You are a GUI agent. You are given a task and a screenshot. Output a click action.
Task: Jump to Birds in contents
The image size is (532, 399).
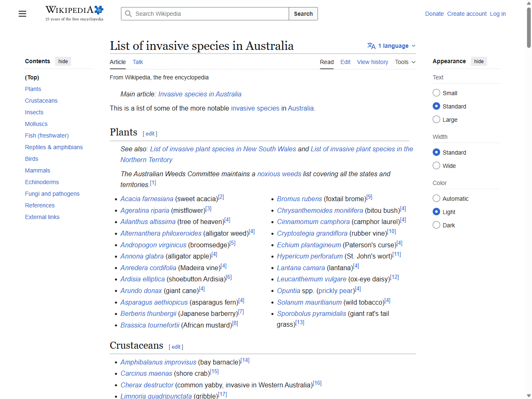[32, 159]
